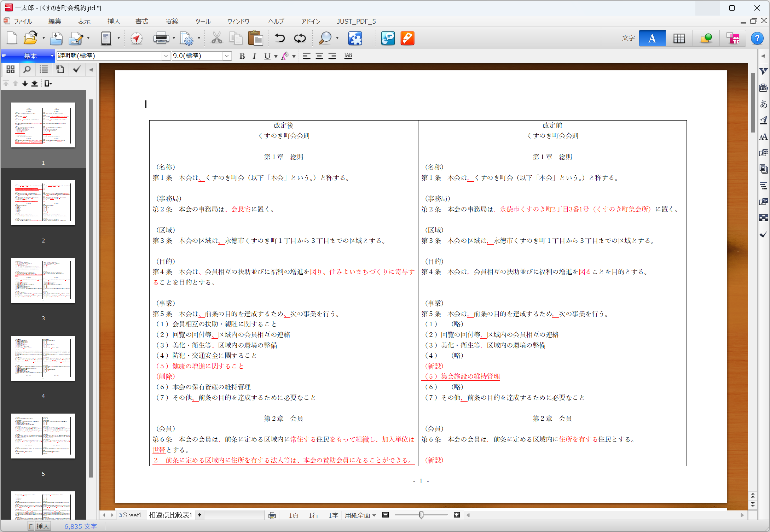Image resolution: width=770 pixels, height=532 pixels.
Task: Align text to the left
Action: (x=306, y=56)
